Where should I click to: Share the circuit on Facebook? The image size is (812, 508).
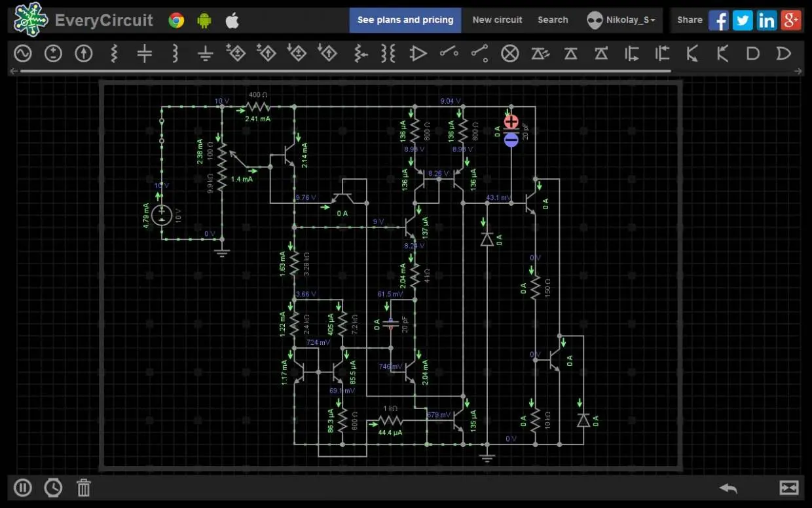pos(718,20)
